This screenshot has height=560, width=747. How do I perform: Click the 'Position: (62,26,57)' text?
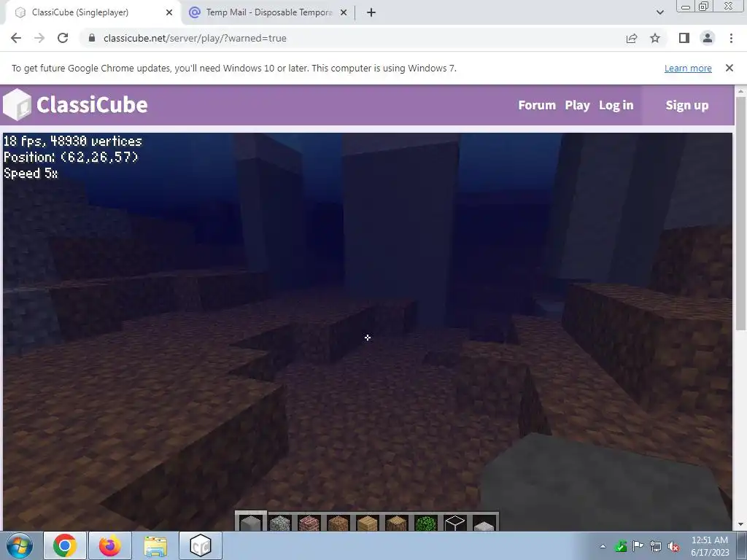[x=71, y=157]
